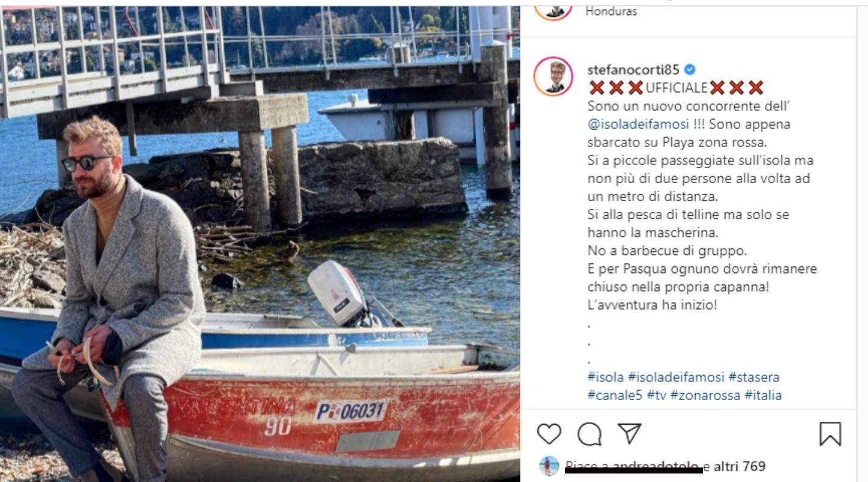Screen dimensions: 868x482
Task: Open #stasera hashtag
Action: tap(754, 377)
